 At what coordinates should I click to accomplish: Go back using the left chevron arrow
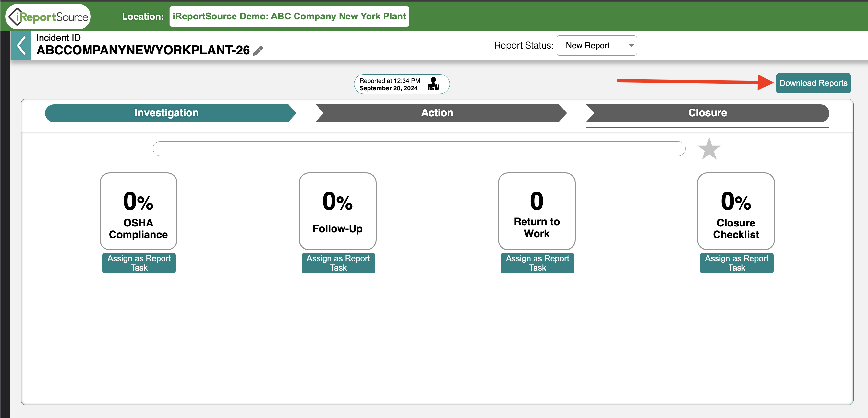coord(21,45)
